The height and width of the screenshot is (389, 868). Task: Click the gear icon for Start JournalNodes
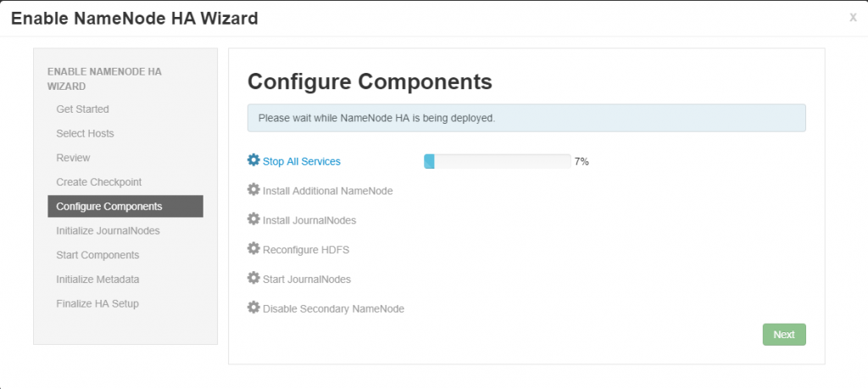[253, 278]
